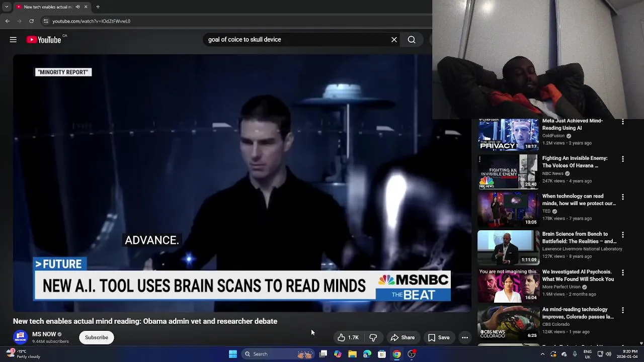
Task: View site information icon in address bar
Action: point(46,21)
